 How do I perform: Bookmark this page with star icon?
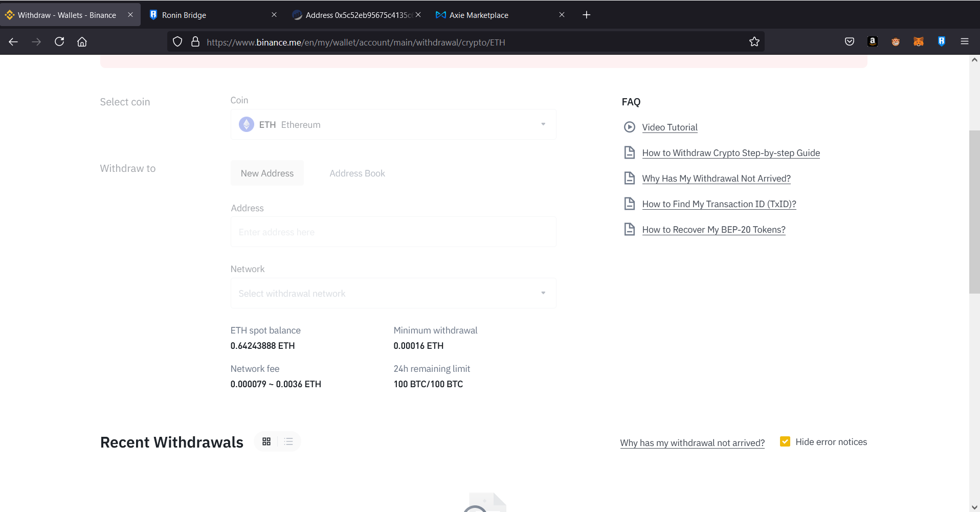(754, 42)
